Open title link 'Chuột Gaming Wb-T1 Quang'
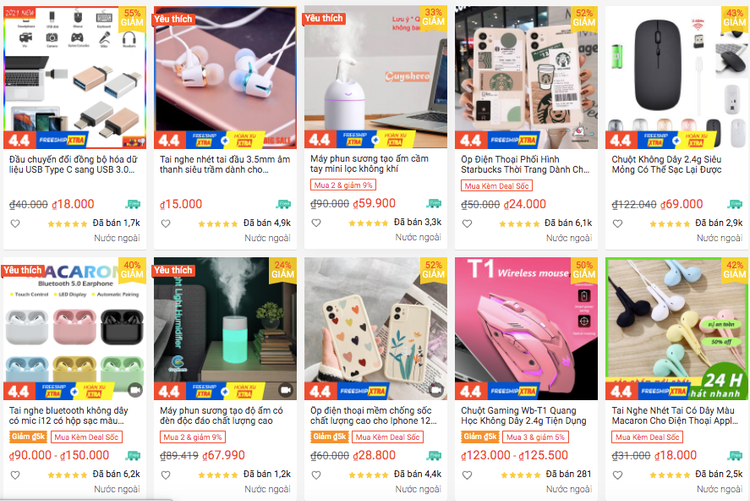750x501 pixels. tap(518, 411)
